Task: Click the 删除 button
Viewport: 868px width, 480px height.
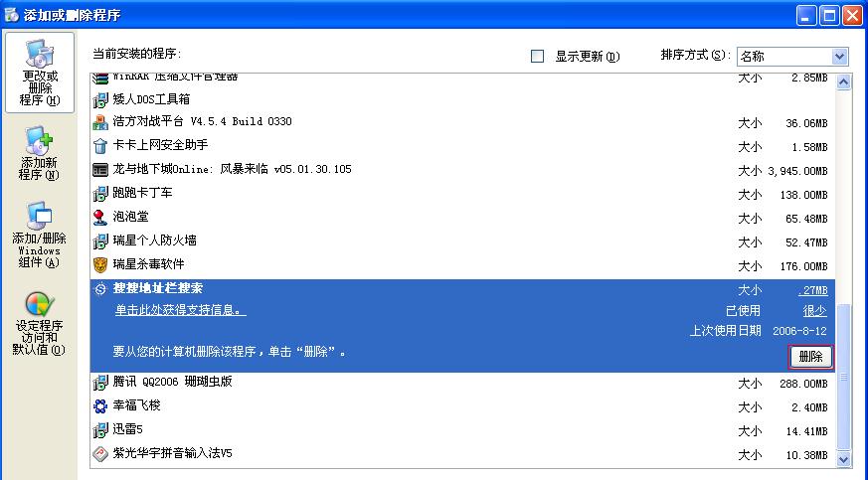Action: click(x=810, y=357)
